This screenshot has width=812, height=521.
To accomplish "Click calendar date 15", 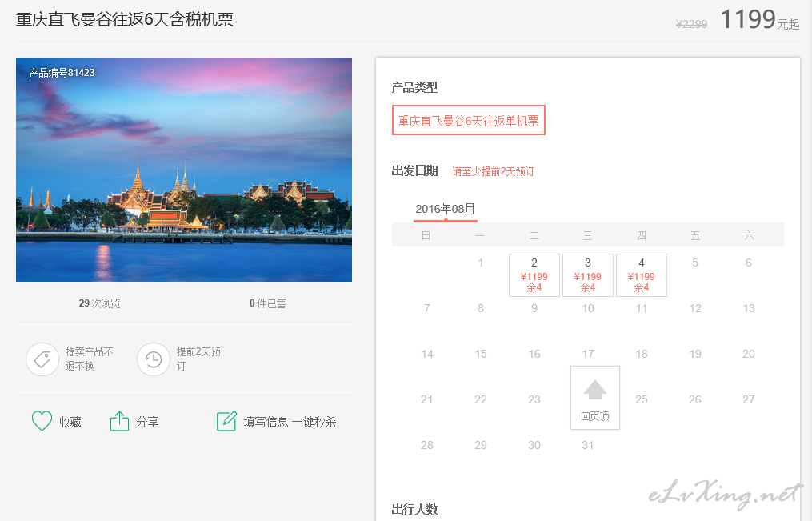I will 481,354.
